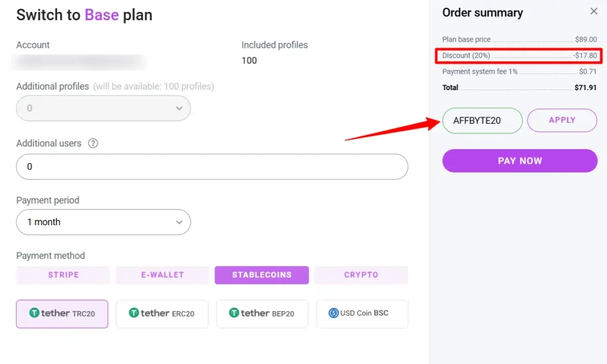Switch payment method to CRYPTO

point(361,275)
